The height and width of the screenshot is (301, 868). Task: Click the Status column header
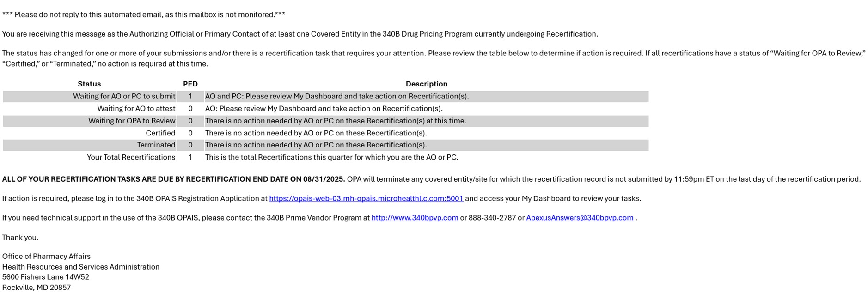coord(89,84)
